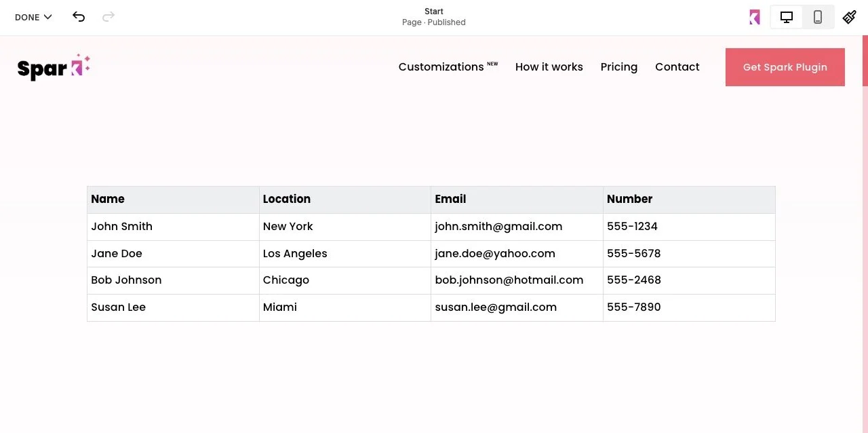Click the undo arrow icon
Viewport: 868px width, 433px height.
coord(79,17)
